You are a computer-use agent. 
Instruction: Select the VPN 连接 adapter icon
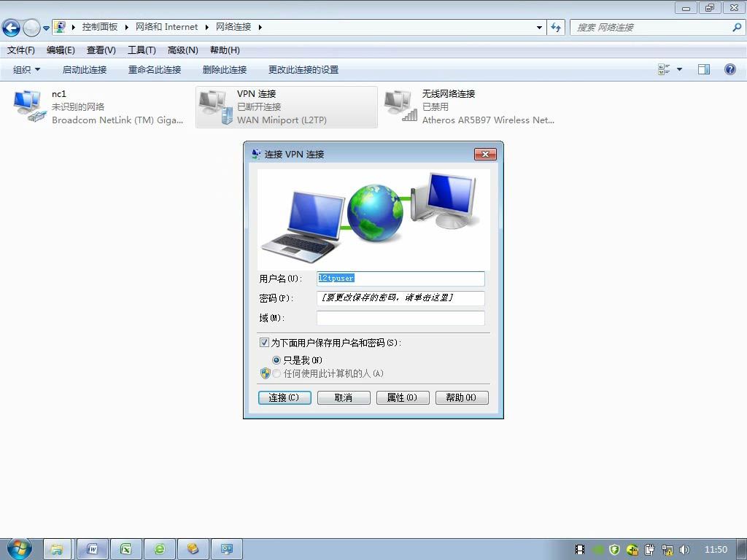(x=216, y=107)
